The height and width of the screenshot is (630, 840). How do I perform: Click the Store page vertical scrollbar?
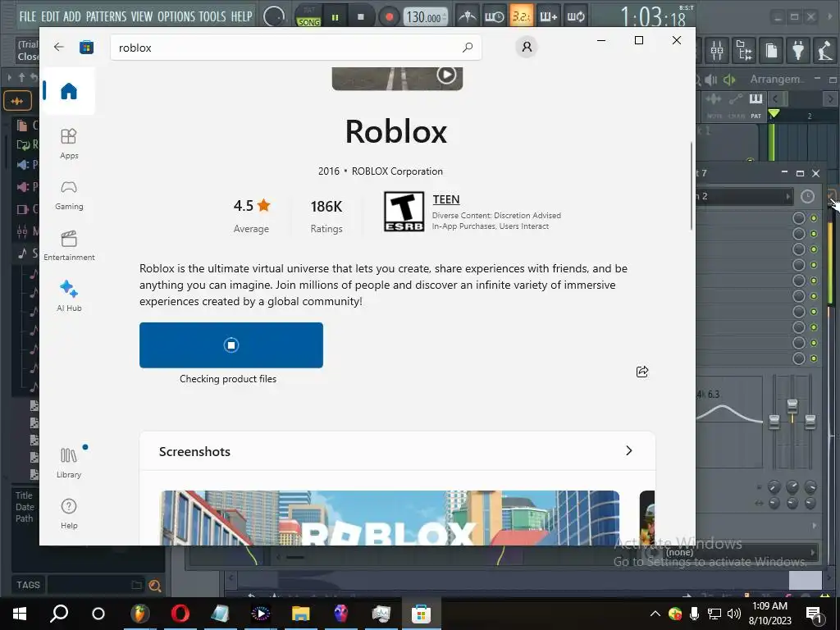(691, 186)
